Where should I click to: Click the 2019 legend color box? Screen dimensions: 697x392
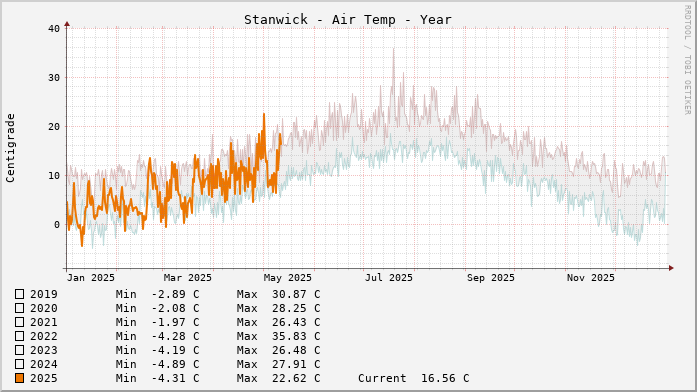pos(20,294)
